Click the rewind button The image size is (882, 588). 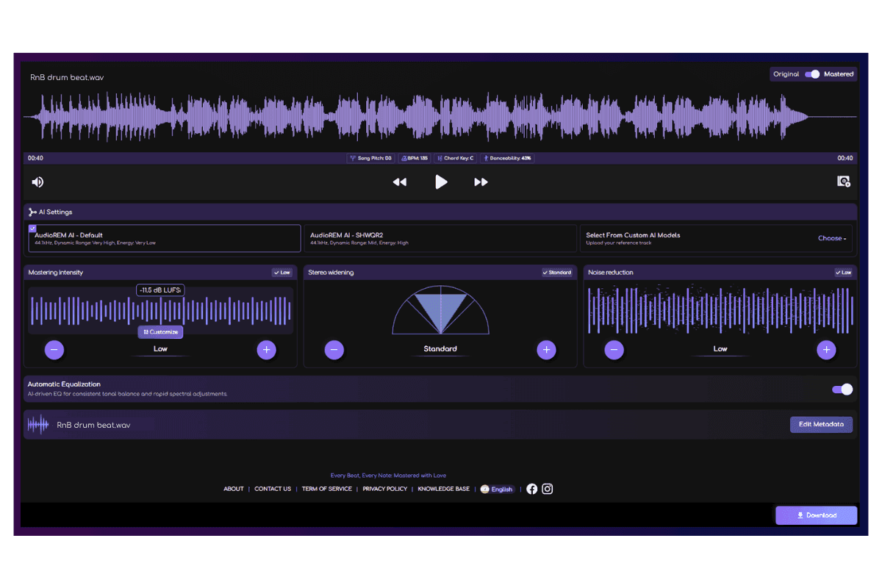tap(399, 182)
